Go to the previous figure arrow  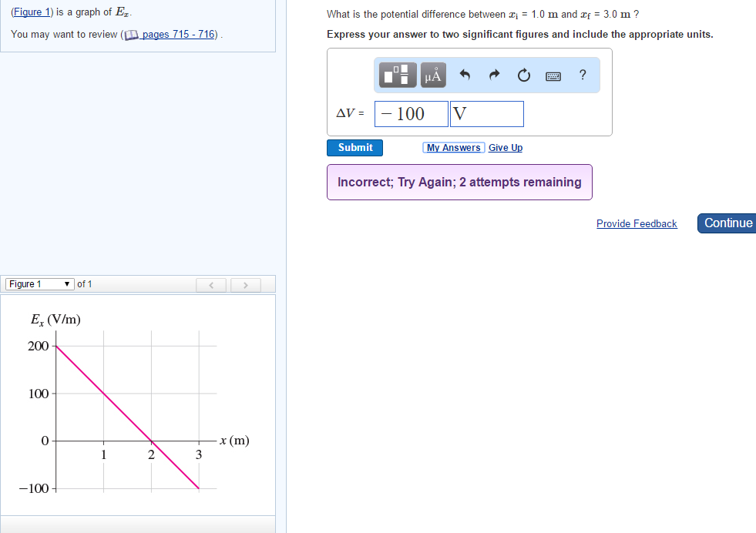(x=211, y=285)
